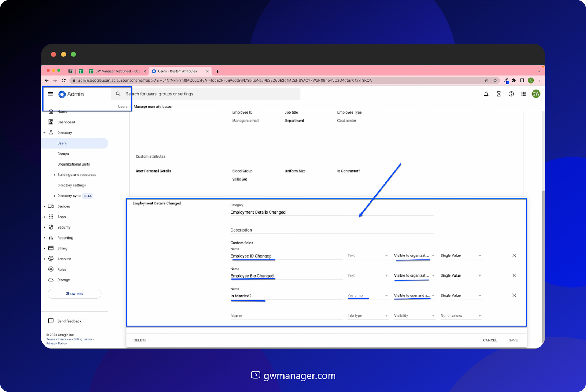
Task: Remove the Employee ID Changed field
Action: point(514,255)
